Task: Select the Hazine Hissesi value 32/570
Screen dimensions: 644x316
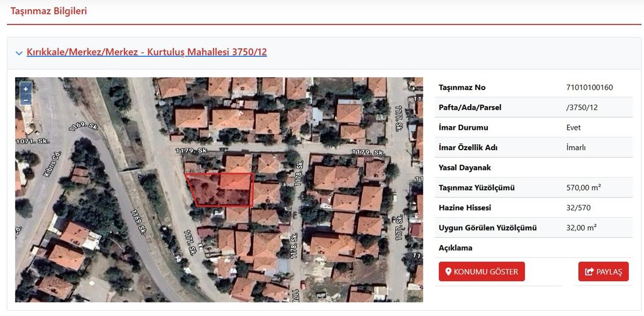Action: pyautogui.click(x=578, y=208)
